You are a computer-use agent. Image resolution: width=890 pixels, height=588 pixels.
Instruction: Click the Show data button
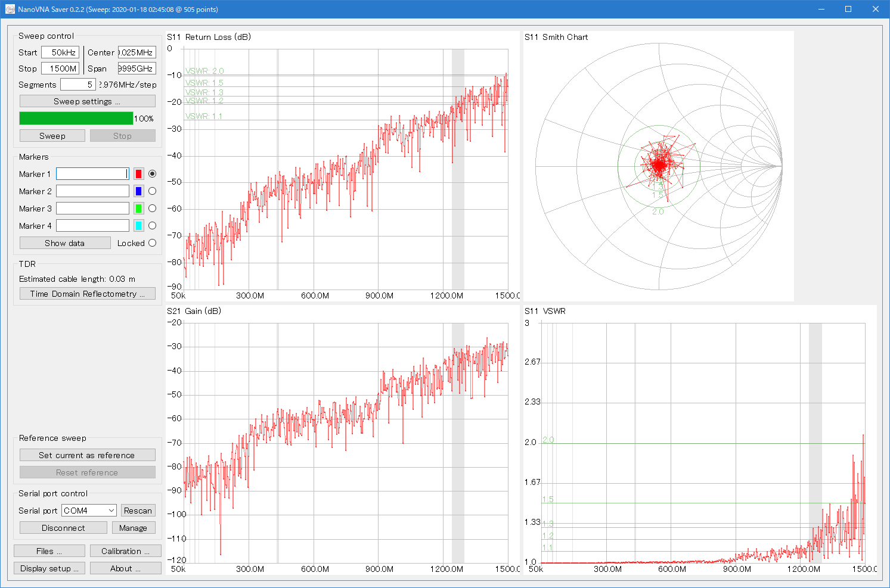[x=65, y=243]
